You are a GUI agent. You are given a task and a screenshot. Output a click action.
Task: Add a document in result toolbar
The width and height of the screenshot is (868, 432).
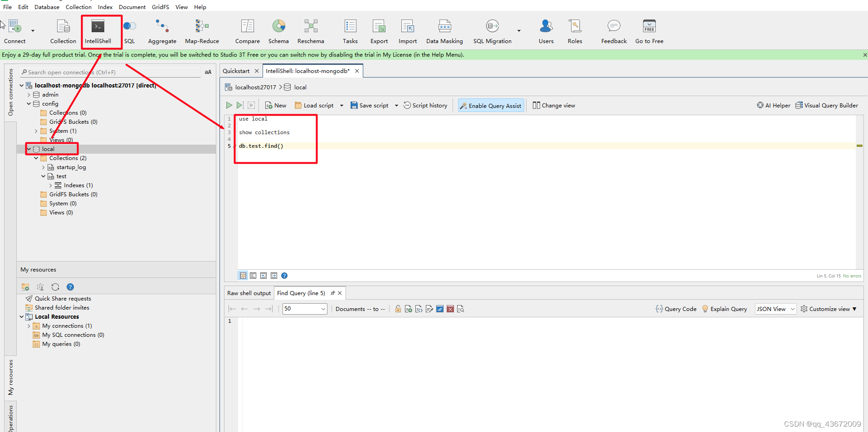point(408,309)
